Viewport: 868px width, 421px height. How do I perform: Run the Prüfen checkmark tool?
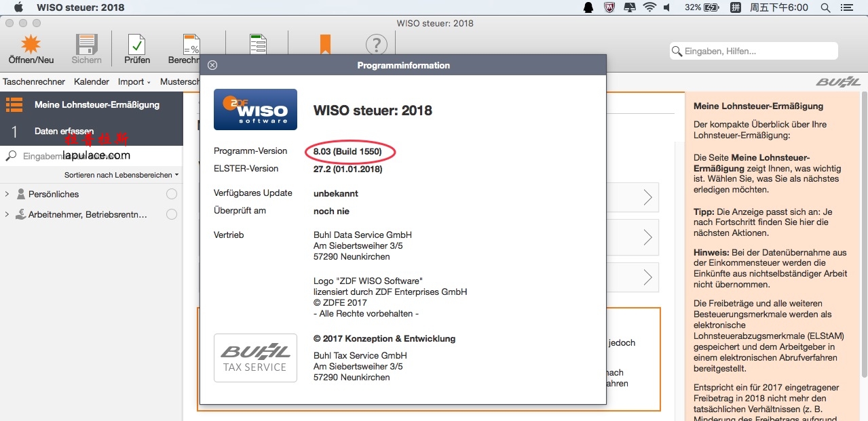point(137,44)
